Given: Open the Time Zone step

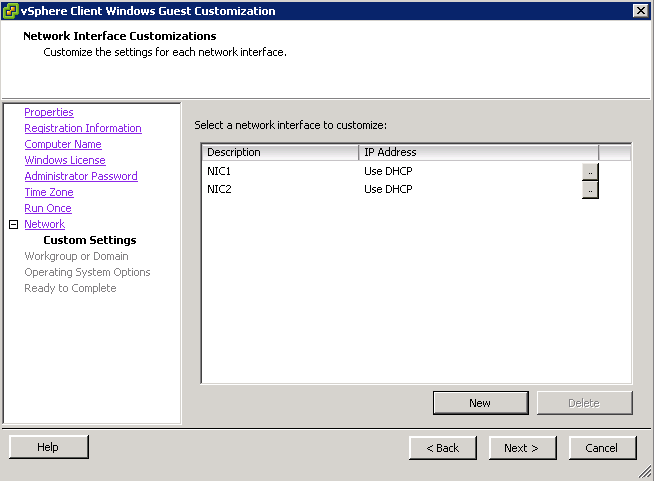Looking at the screenshot, I should (49, 192).
